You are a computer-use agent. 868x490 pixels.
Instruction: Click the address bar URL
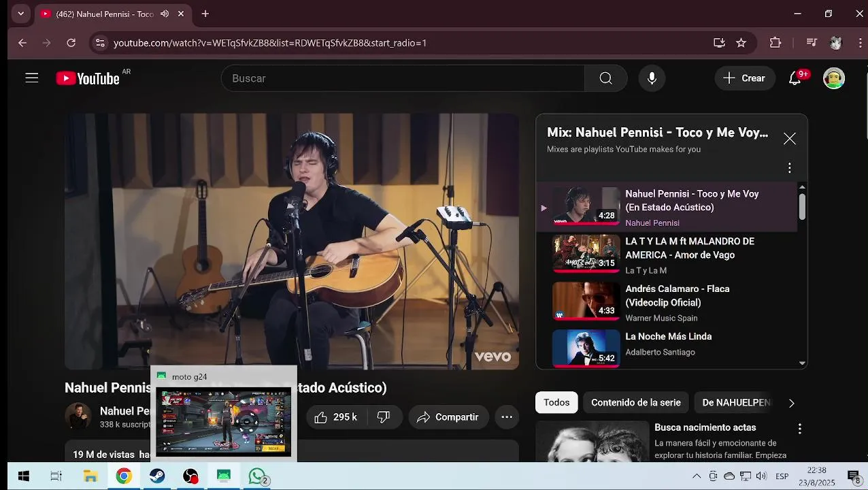[270, 43]
